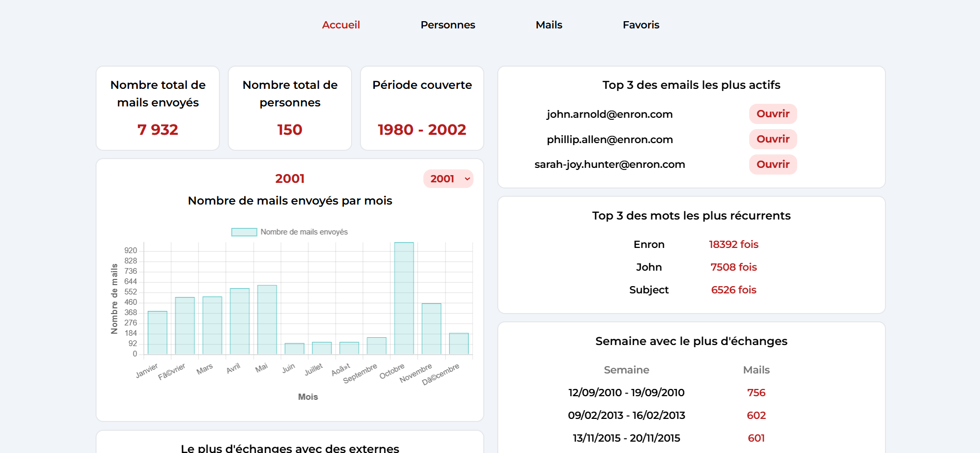The width and height of the screenshot is (980, 453).
Task: Click the word John in recurring words
Action: 649,267
